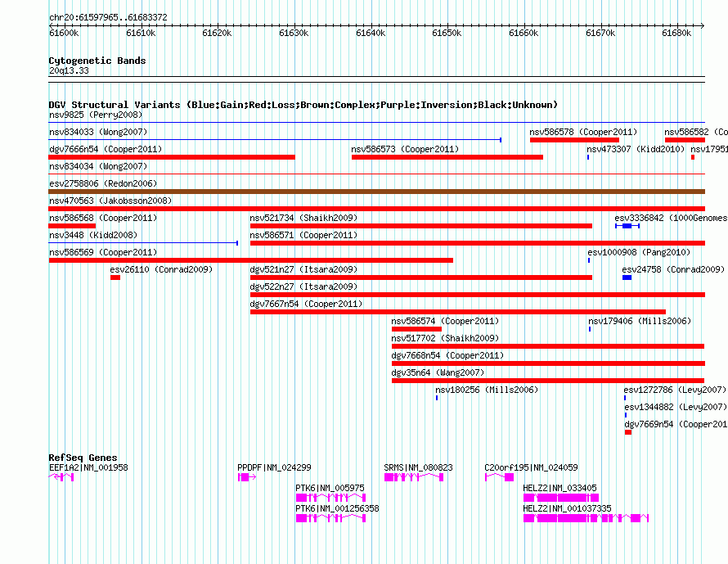The height and width of the screenshot is (564, 728).
Task: Click the C20orf195|NM_024059 gene label
Action: pos(531,467)
